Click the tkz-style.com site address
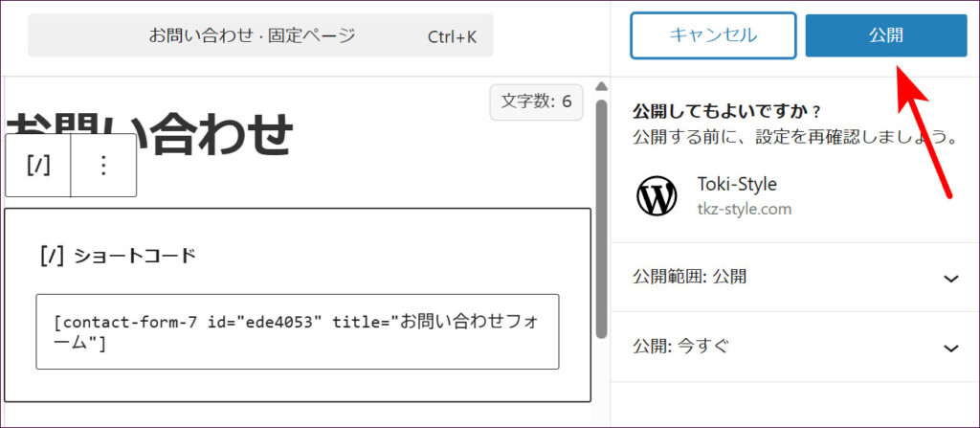Viewport: 980px width, 428px height. pyautogui.click(x=744, y=208)
